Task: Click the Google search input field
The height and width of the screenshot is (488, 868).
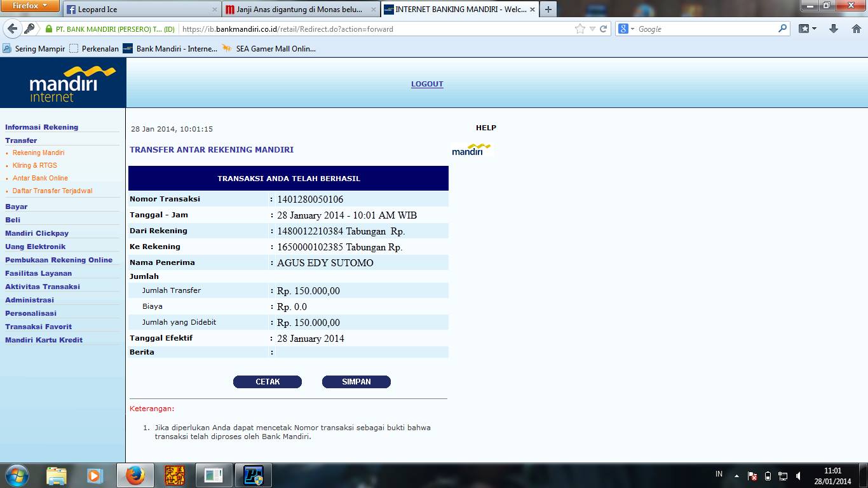Action: (x=705, y=29)
